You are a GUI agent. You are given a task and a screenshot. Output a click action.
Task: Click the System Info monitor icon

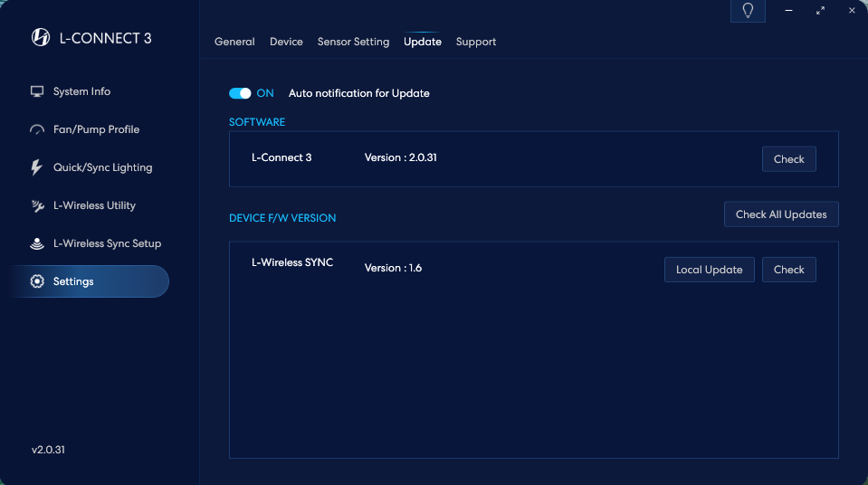point(37,91)
